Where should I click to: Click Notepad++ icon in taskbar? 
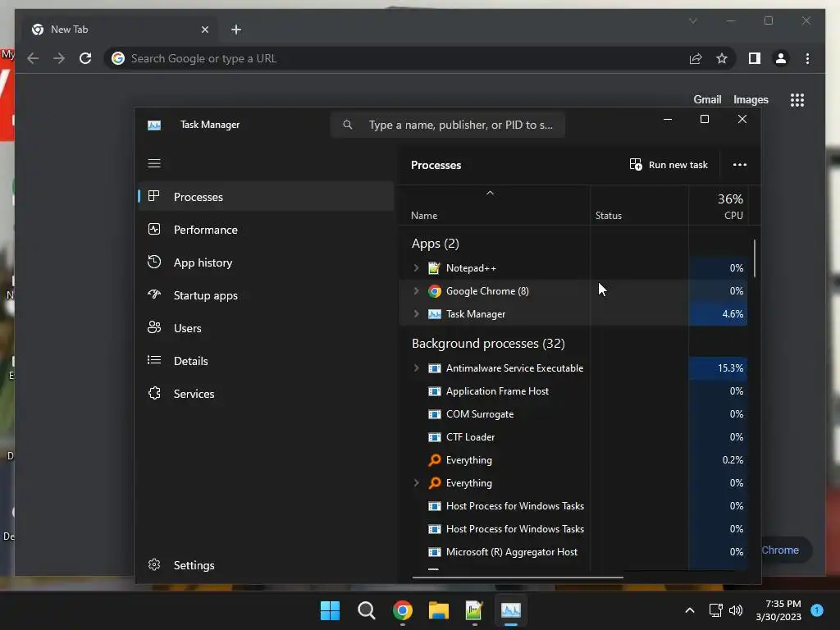[x=474, y=610]
